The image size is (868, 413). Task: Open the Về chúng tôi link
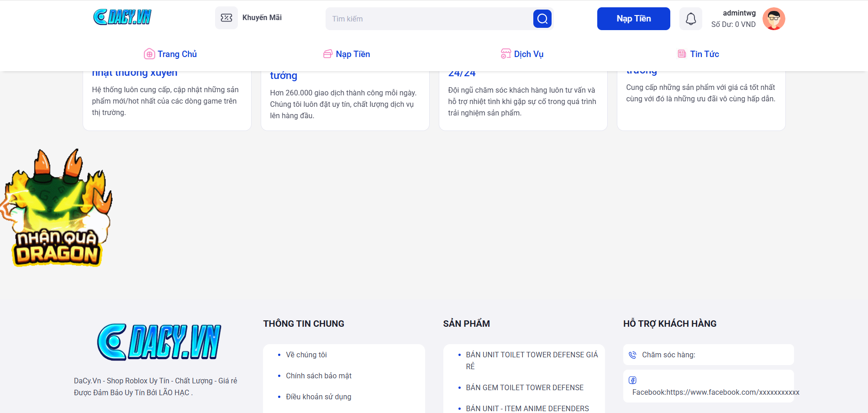(306, 355)
